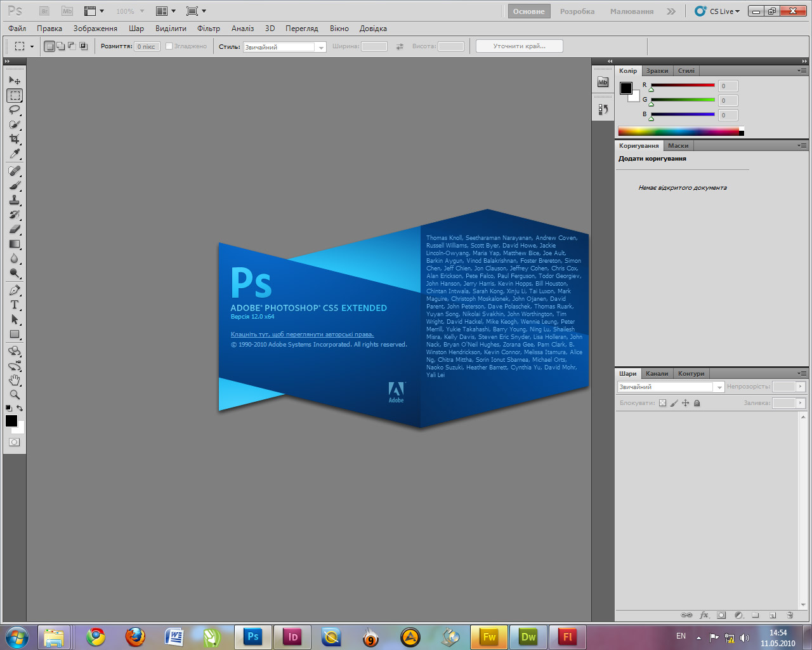
Task: Select the History Brush tool
Action: point(15,215)
